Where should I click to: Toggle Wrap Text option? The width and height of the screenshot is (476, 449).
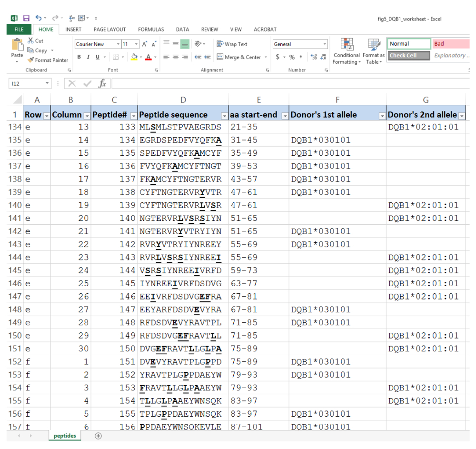tap(232, 44)
